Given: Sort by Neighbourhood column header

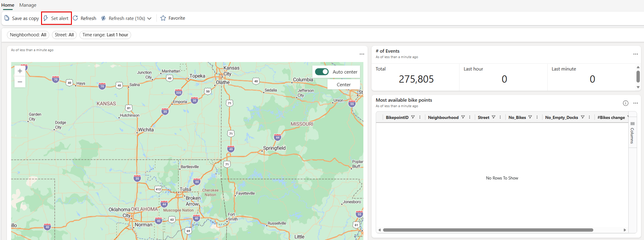Looking at the screenshot, I should pos(443,117).
